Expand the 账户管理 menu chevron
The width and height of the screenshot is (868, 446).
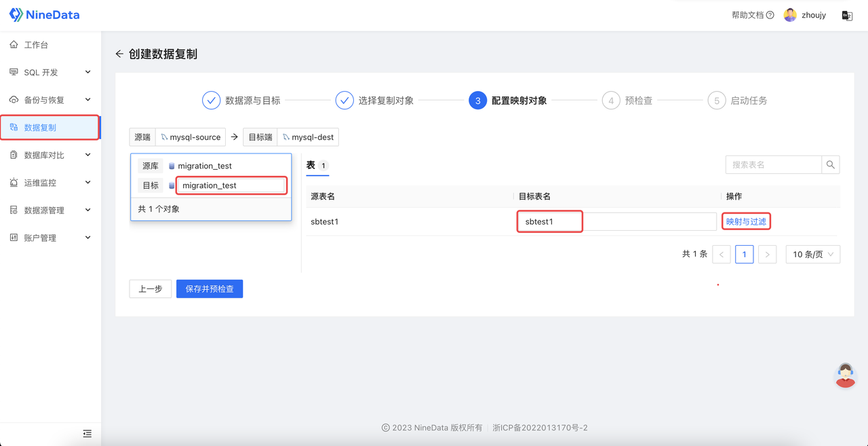click(x=88, y=238)
